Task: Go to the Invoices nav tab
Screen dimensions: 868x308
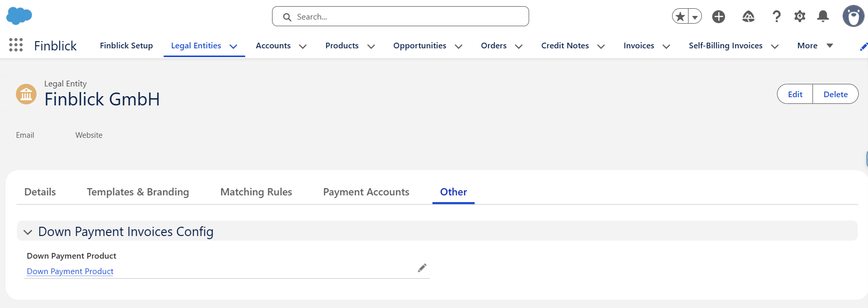Action: pyautogui.click(x=639, y=45)
